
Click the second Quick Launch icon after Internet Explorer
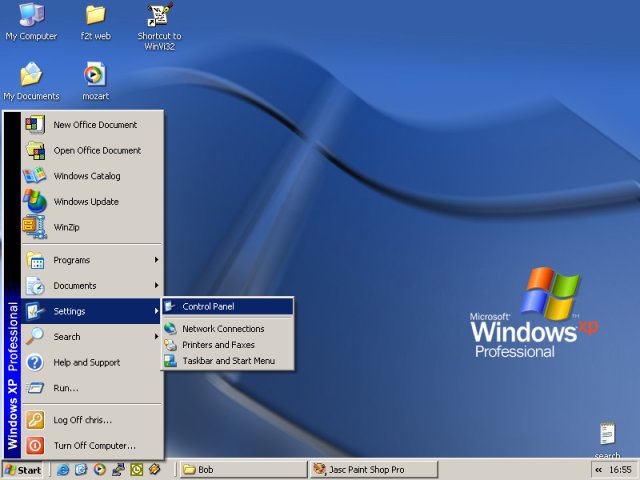81,470
